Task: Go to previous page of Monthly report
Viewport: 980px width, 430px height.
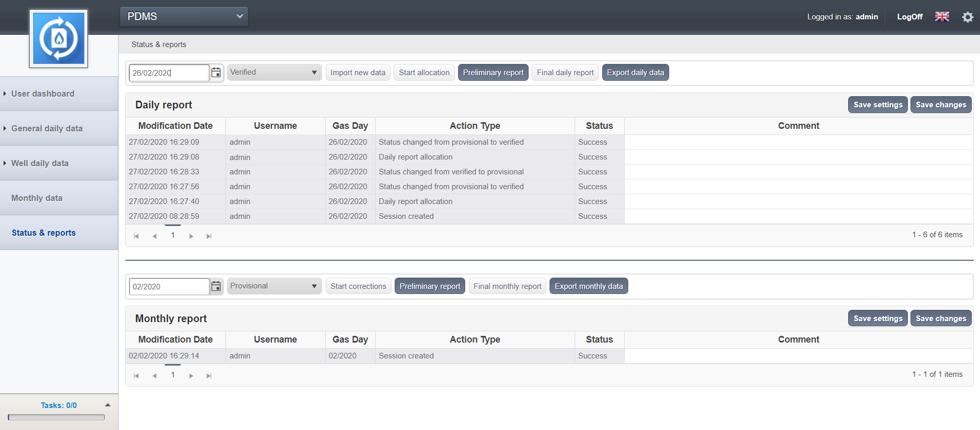Action: click(x=154, y=376)
